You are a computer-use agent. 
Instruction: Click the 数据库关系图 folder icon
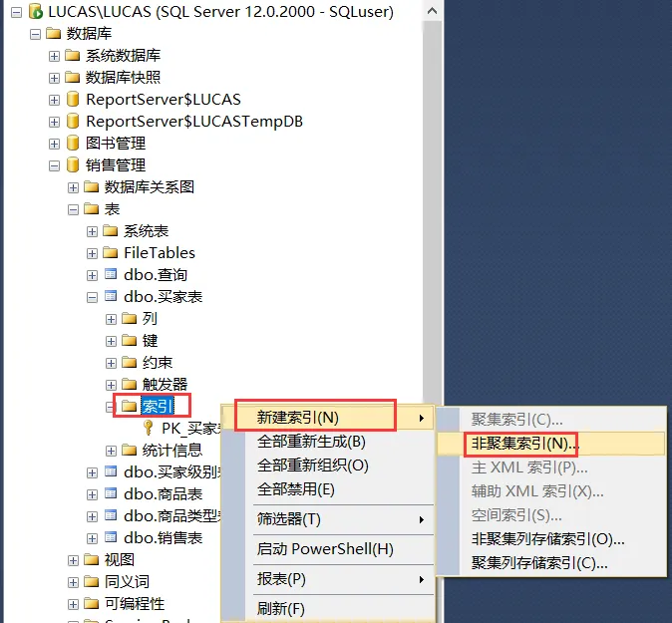click(92, 186)
